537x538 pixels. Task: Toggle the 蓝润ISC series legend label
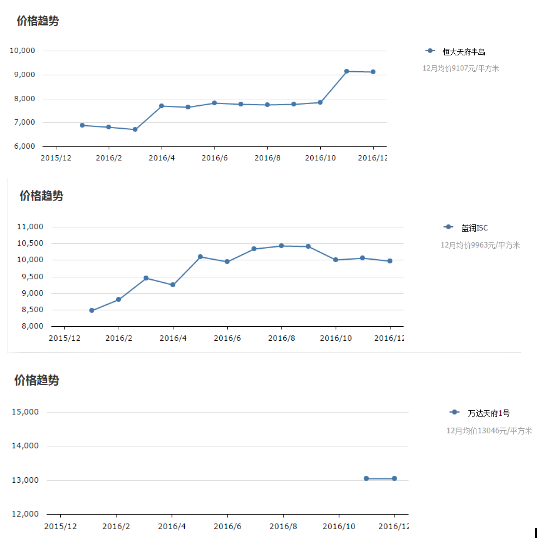pyautogui.click(x=474, y=228)
